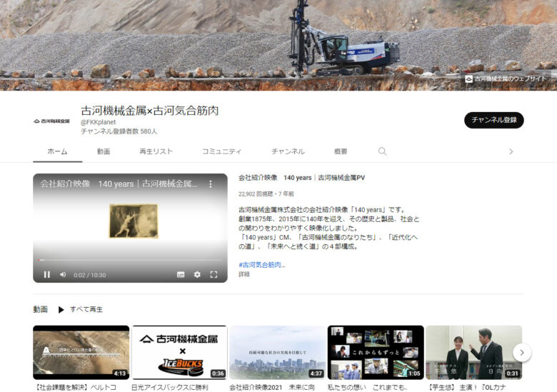
Task: Open the 4:37 会社紹介映像2021 thumbnail
Action: 278,352
